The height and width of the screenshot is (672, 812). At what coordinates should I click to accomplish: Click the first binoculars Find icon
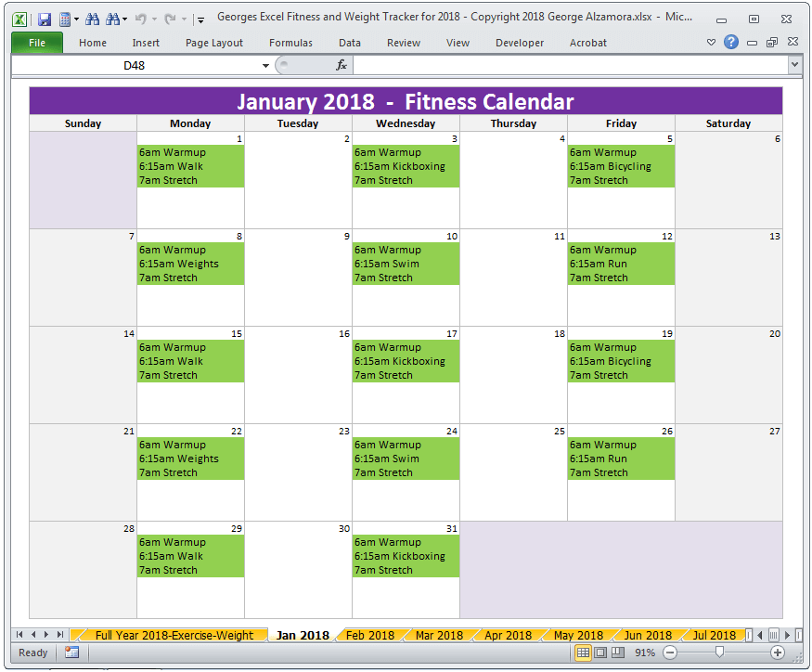[x=93, y=19]
